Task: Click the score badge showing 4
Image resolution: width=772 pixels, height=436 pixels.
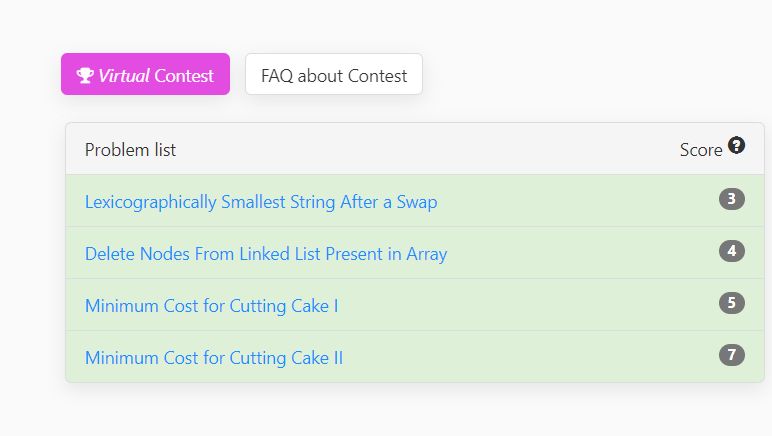Action: click(732, 251)
